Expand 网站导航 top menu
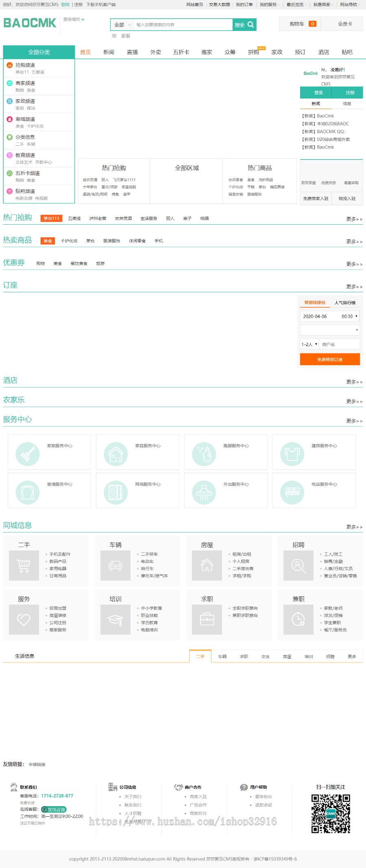 pyautogui.click(x=350, y=4)
